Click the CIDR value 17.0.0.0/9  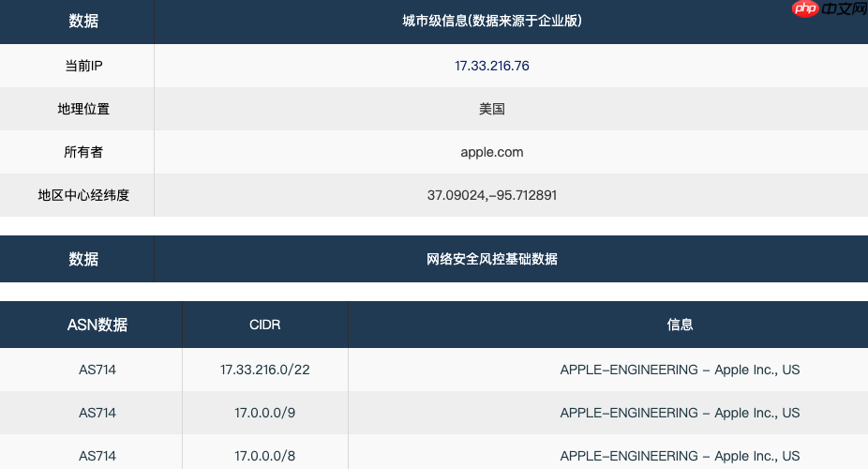coord(264,413)
